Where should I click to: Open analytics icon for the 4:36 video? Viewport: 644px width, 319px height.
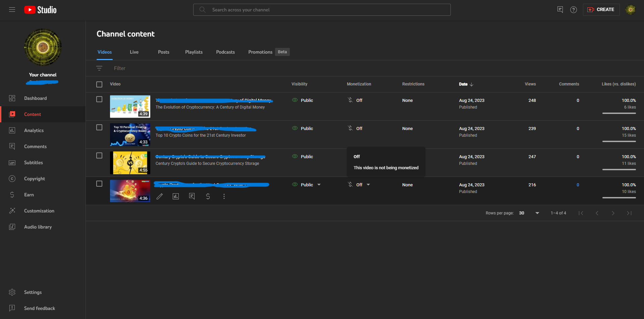[176, 196]
